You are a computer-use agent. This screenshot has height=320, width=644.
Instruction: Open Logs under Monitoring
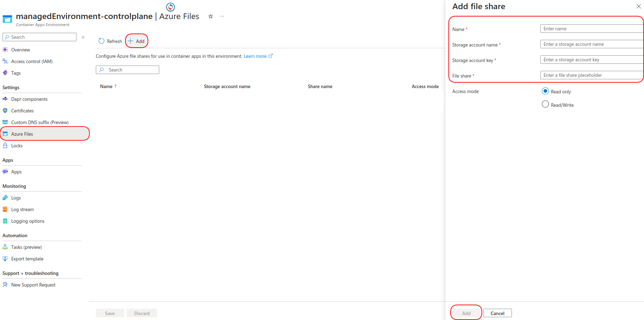[16, 198]
